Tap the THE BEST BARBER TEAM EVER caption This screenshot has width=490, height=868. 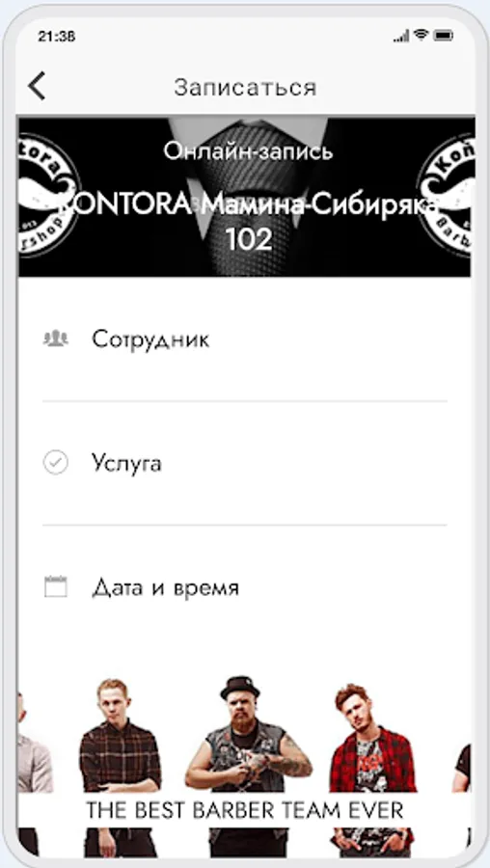245,810
